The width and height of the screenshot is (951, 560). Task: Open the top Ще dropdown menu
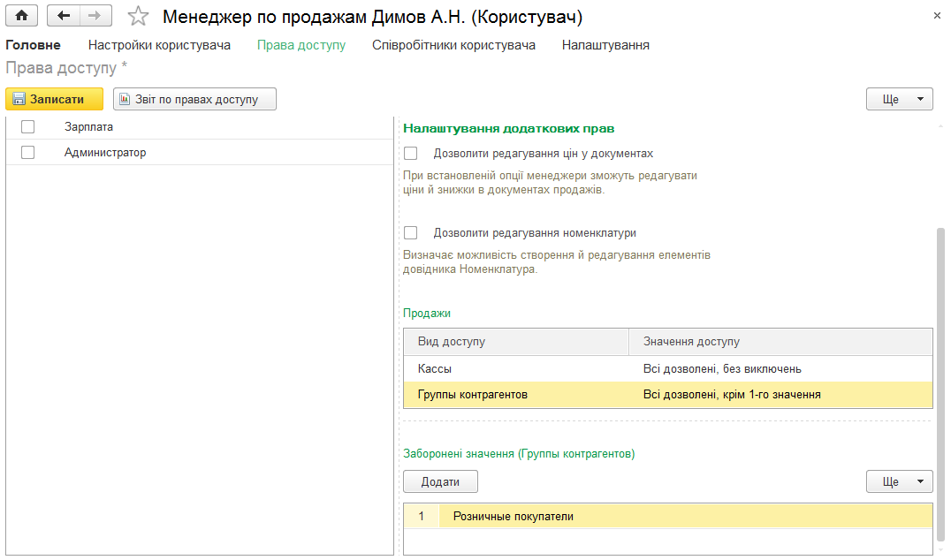[x=900, y=99]
